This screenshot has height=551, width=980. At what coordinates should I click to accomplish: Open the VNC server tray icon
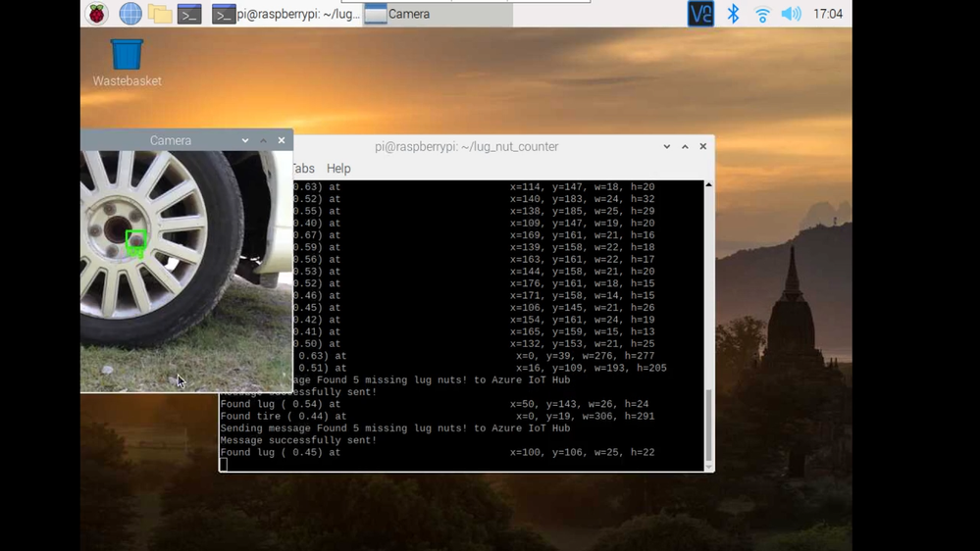pyautogui.click(x=700, y=14)
